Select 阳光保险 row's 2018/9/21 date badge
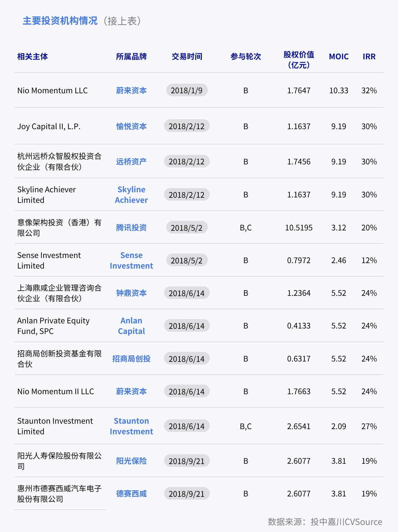The height and width of the screenshot is (532, 398). [x=187, y=461]
